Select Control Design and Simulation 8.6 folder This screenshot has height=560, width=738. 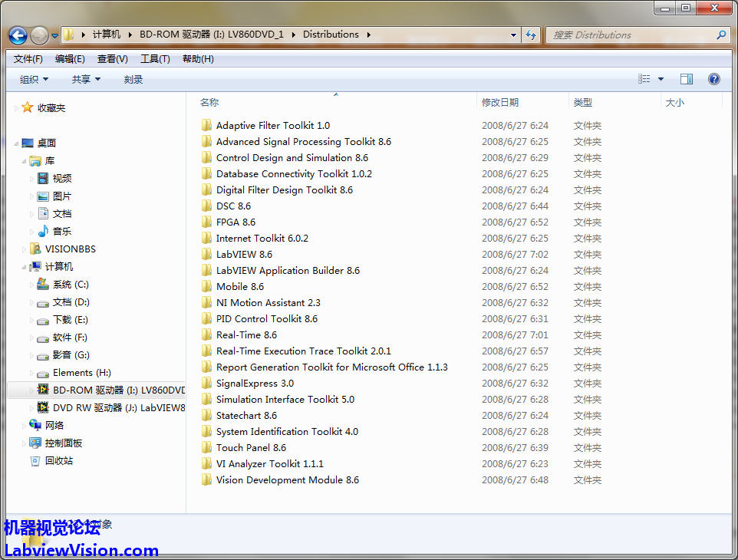click(x=292, y=158)
